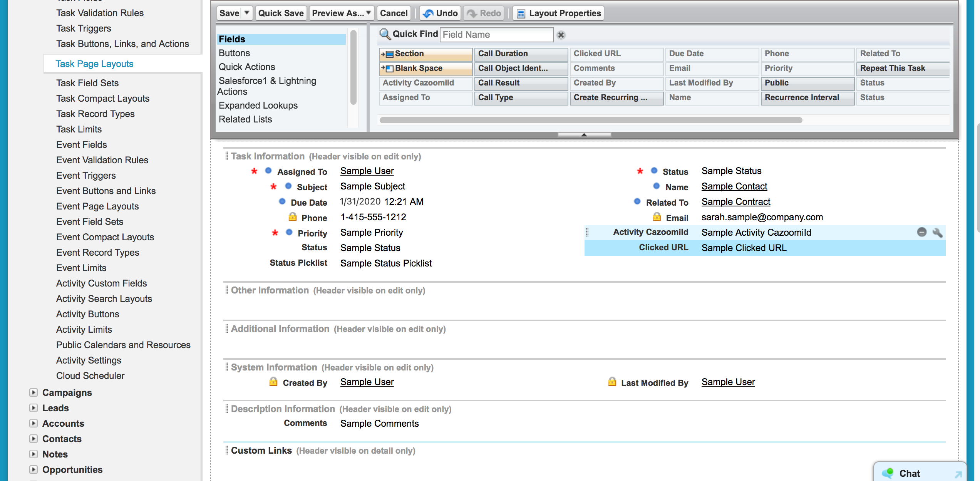The width and height of the screenshot is (980, 481).
Task: Click the Undo arrow icon
Action: coord(428,13)
